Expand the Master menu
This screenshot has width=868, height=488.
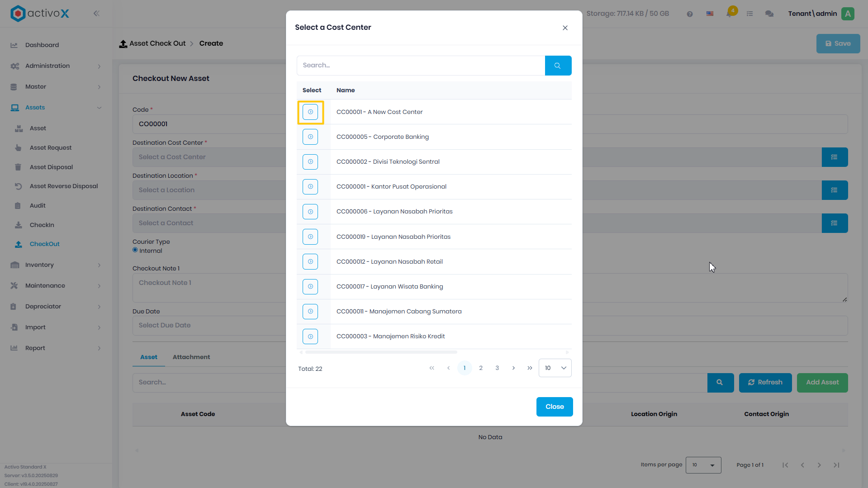[56, 87]
